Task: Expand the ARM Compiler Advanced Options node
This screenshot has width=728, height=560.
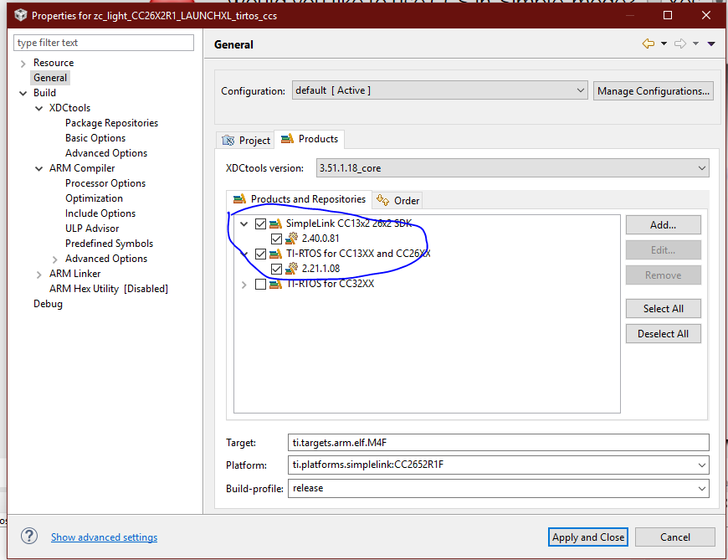Action: (54, 259)
